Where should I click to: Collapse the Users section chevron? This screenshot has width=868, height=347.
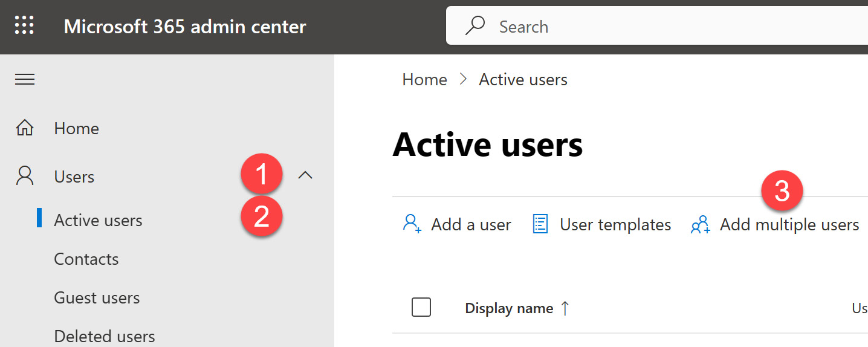(306, 176)
